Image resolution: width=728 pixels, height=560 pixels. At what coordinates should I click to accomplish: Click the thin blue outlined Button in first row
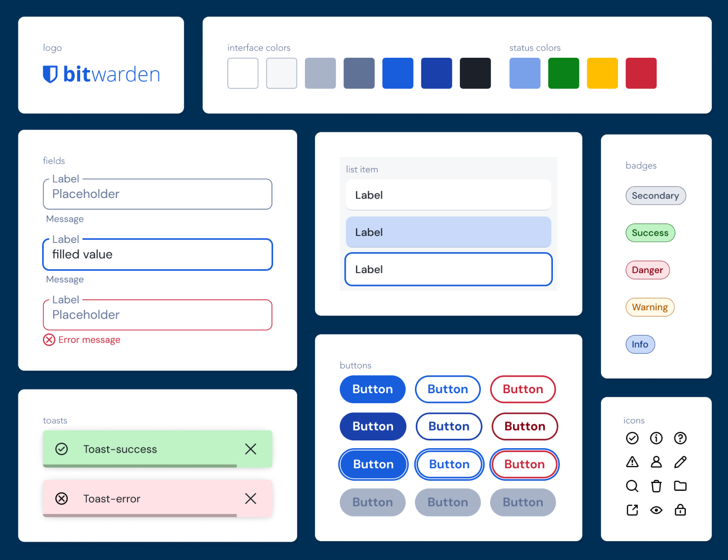point(448,389)
